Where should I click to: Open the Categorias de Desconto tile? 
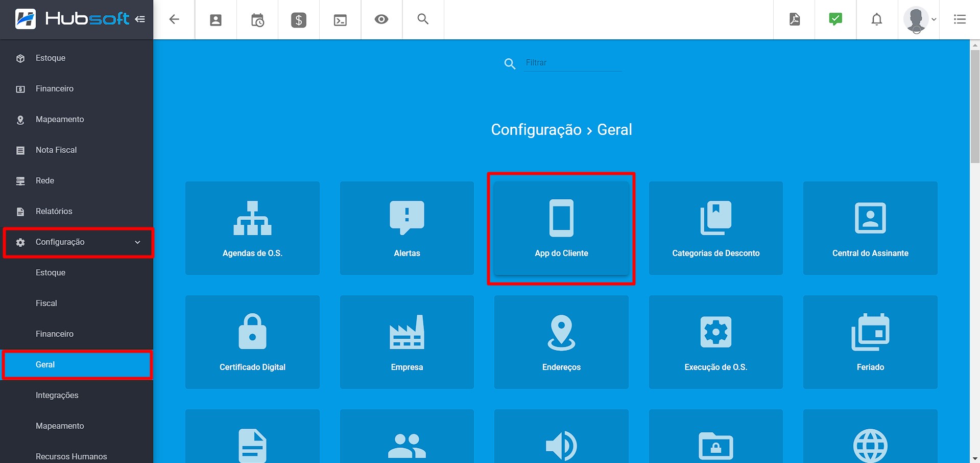716,228
